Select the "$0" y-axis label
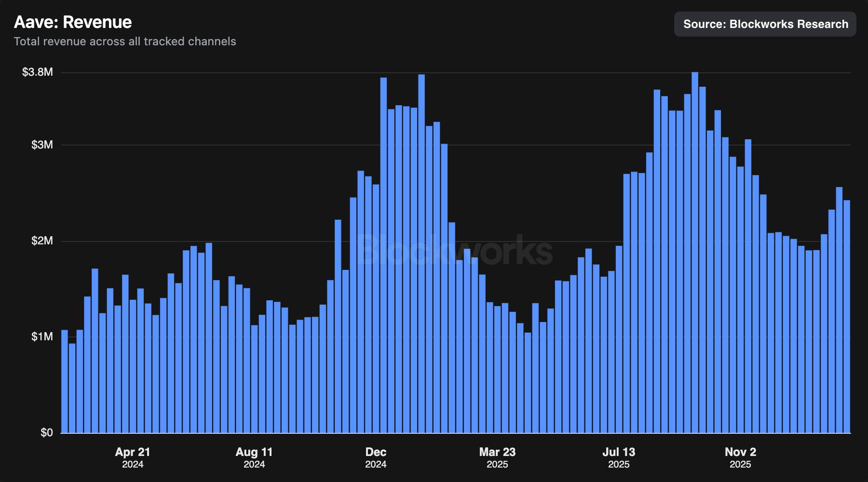Viewport: 868px width, 482px height. tap(47, 433)
